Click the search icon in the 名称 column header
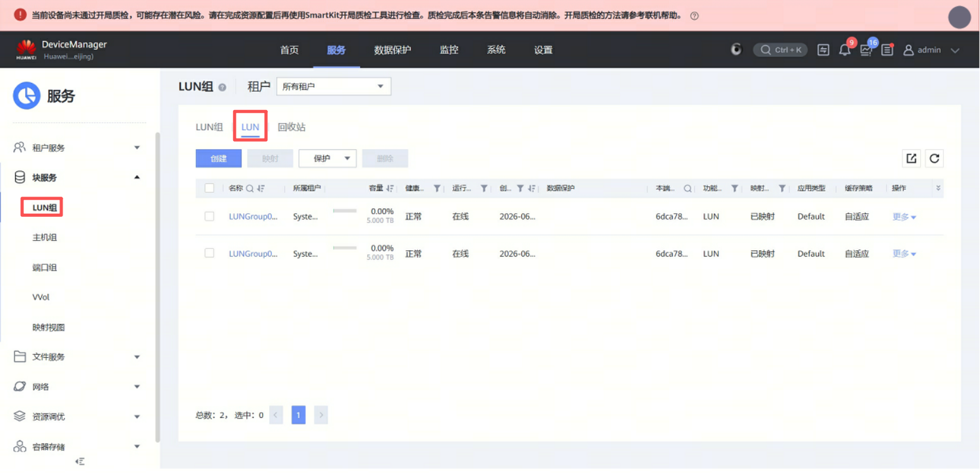980x473 pixels. (250, 188)
